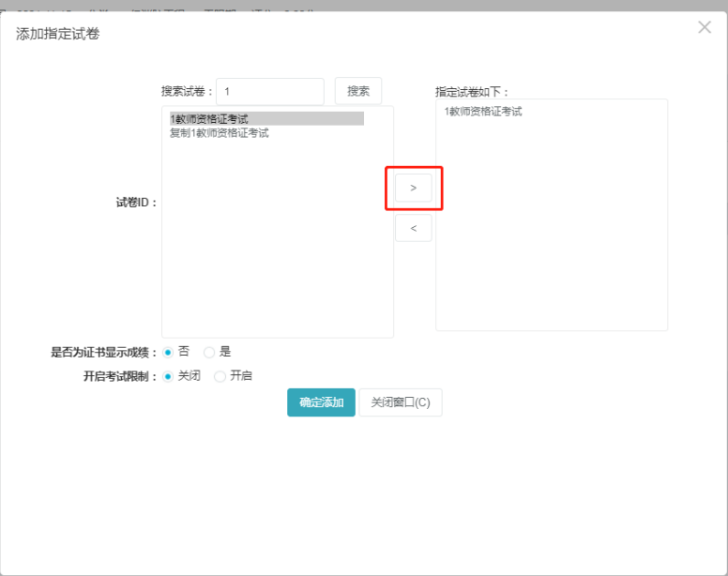The image size is (728, 576).
Task: Click the 关闭窗口(C) button
Action: (x=401, y=402)
